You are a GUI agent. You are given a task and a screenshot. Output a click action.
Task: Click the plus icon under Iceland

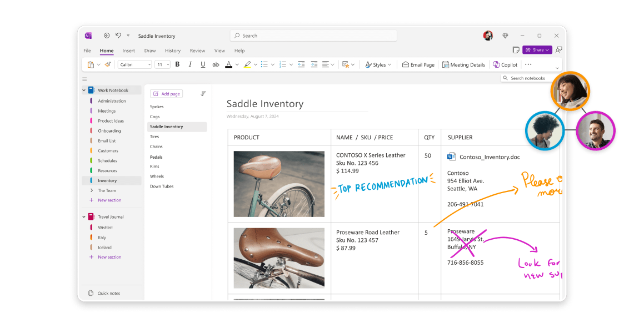pos(91,257)
